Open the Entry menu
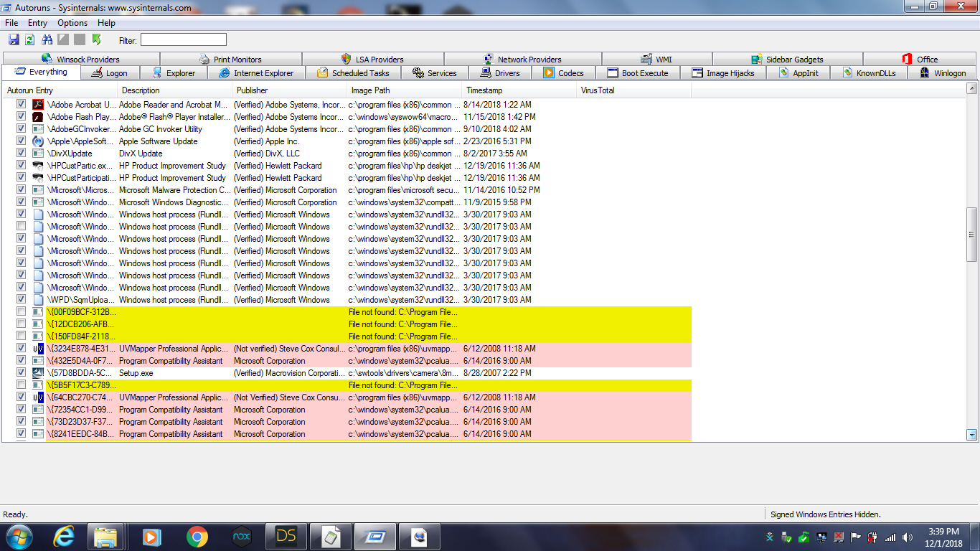This screenshot has width=980, height=551. click(38, 23)
